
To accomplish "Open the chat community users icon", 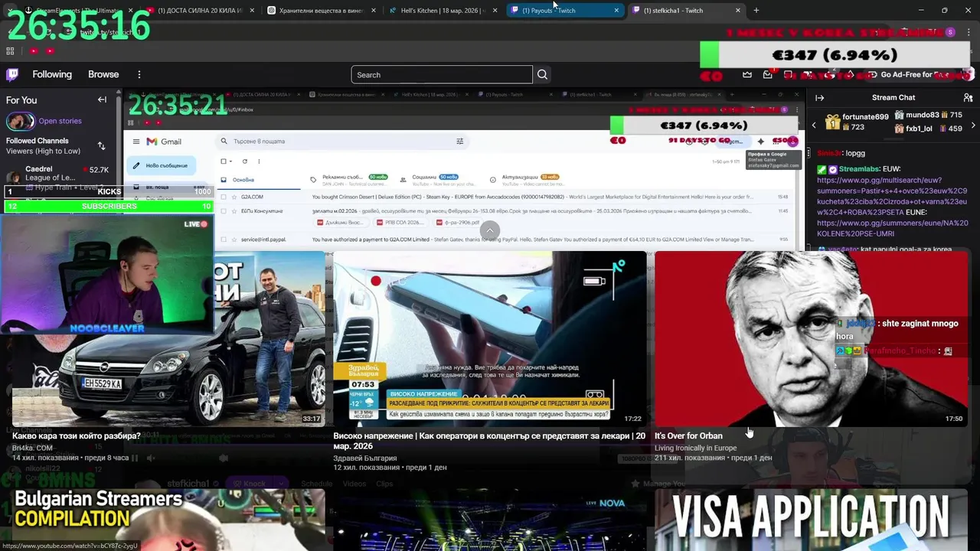I will 968,98.
